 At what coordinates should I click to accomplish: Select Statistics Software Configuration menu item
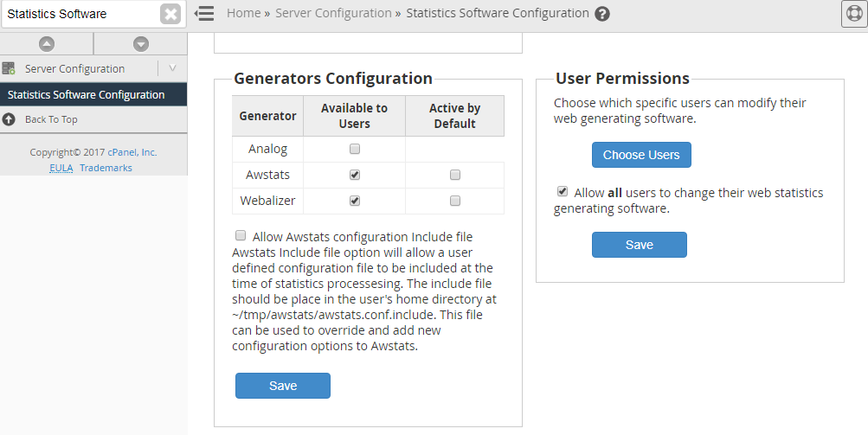[x=93, y=94]
